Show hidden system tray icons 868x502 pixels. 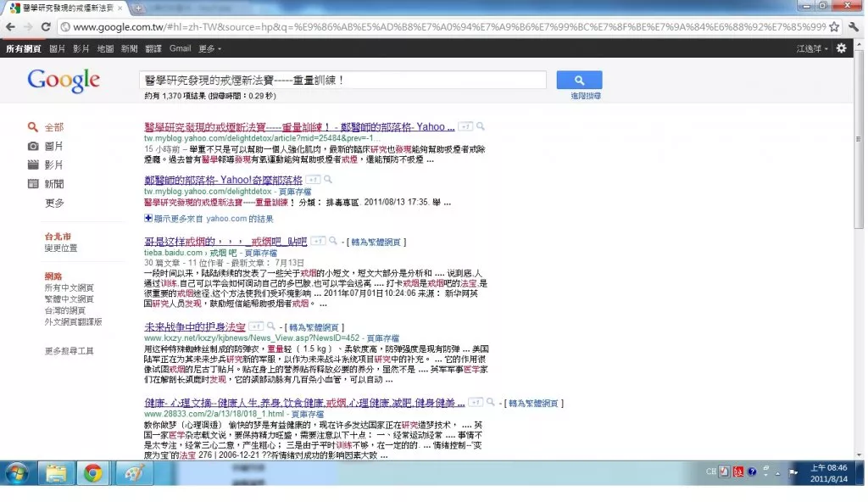(778, 473)
